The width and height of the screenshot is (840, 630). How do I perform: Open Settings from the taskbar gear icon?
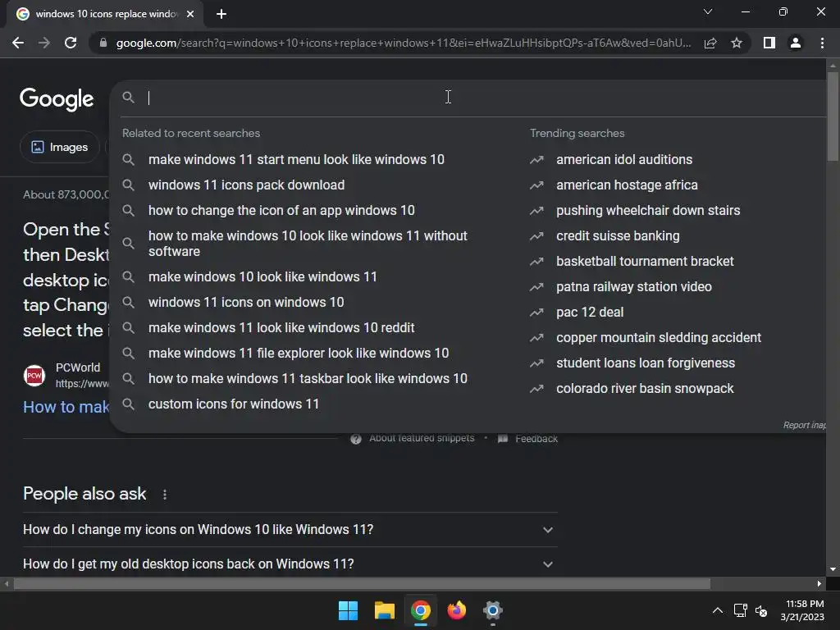tap(493, 610)
